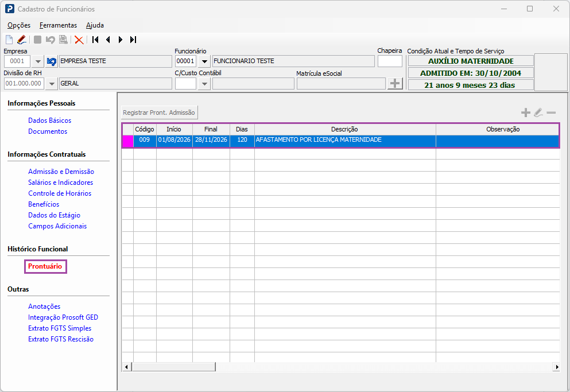Open the Ferramentas menu
The image size is (570, 392).
pos(58,25)
